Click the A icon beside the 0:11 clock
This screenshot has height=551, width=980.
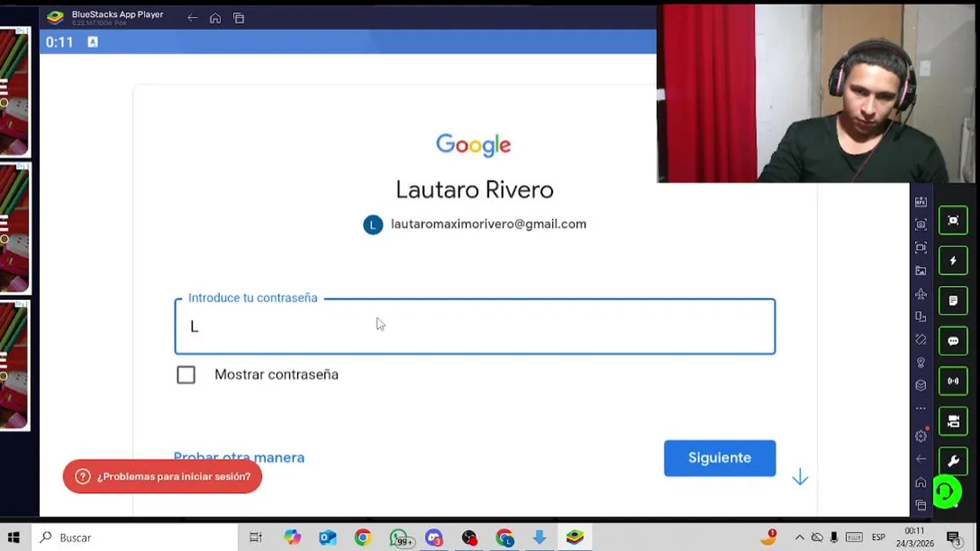[93, 42]
